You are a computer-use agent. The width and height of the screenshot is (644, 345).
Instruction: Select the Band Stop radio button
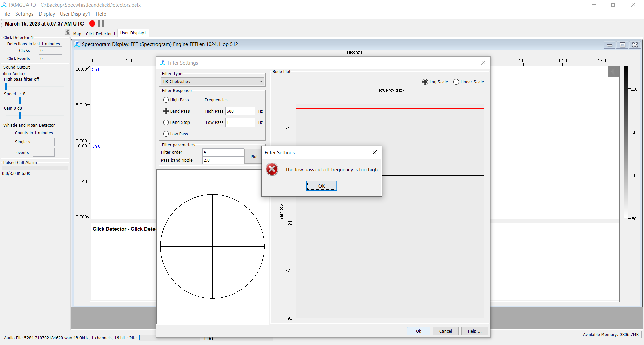(x=166, y=122)
